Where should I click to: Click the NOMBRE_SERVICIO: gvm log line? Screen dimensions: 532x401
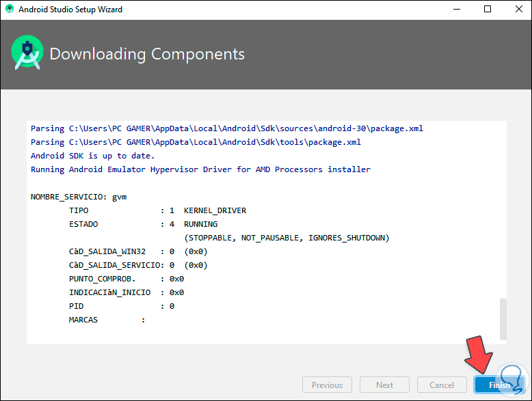79,197
